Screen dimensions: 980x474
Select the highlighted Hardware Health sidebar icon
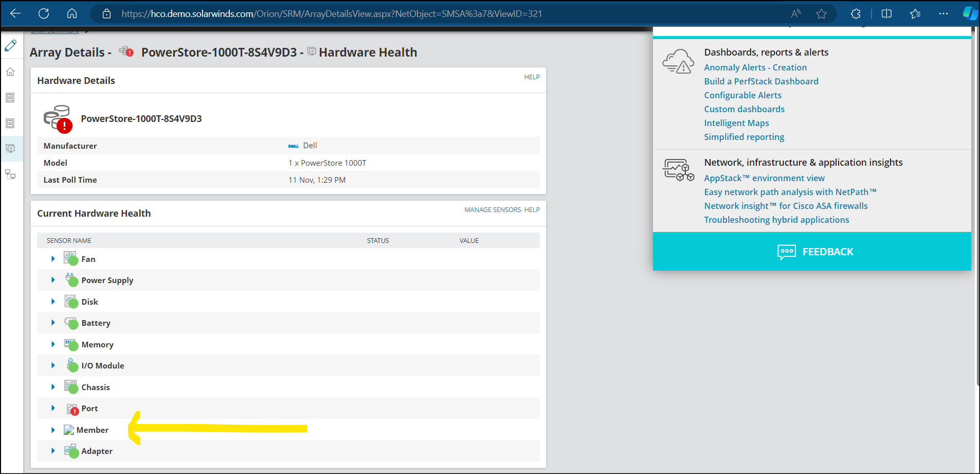point(10,149)
